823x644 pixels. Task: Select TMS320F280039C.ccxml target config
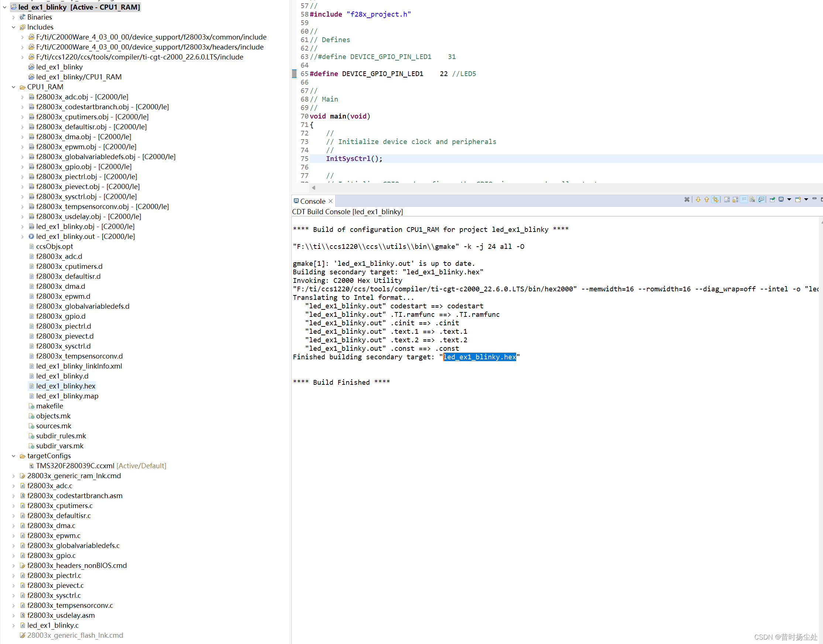(x=75, y=466)
